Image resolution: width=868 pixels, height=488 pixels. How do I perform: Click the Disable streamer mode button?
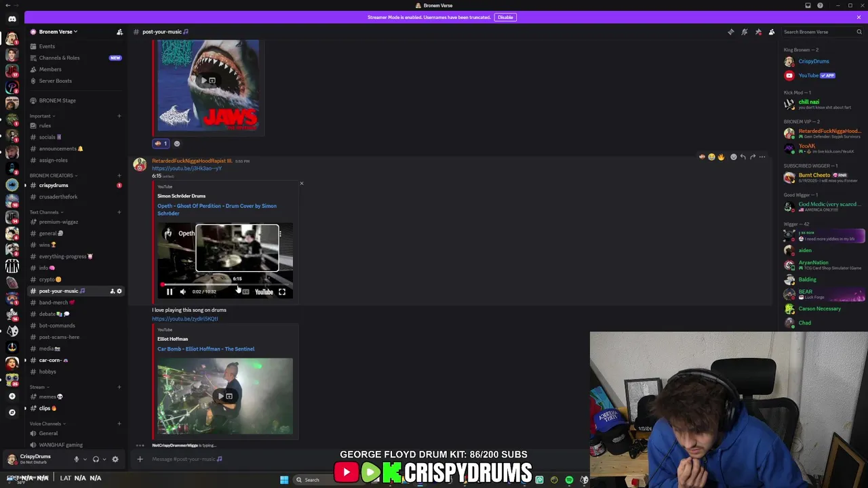[x=505, y=17]
